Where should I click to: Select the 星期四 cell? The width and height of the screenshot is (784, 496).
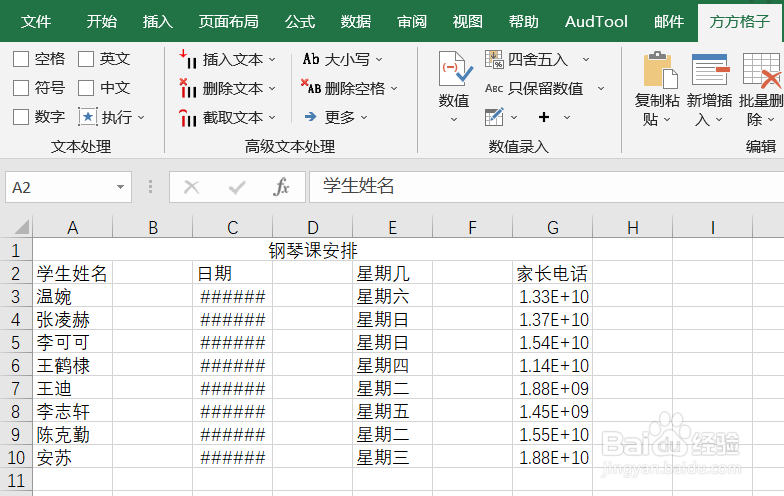(392, 366)
